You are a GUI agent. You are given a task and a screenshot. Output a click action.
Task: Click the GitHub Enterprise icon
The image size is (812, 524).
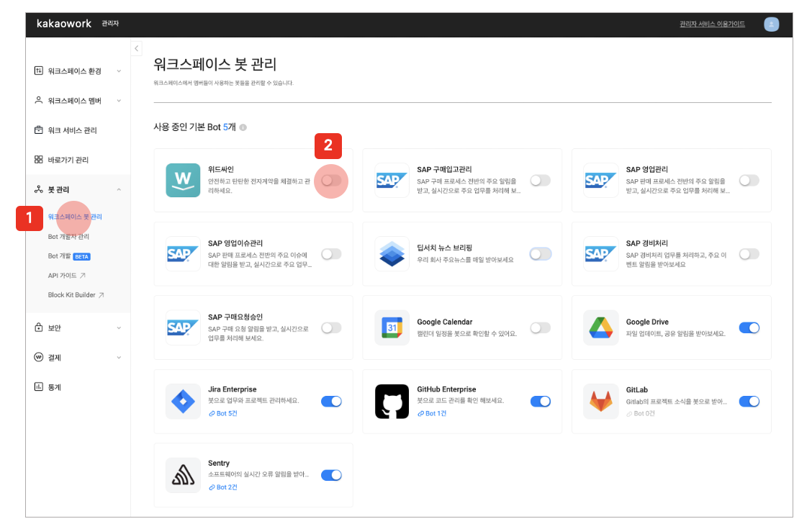click(x=392, y=402)
